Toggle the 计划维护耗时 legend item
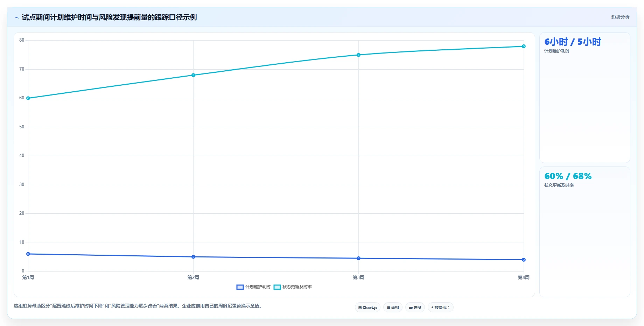This screenshot has width=644, height=326. pos(254,287)
